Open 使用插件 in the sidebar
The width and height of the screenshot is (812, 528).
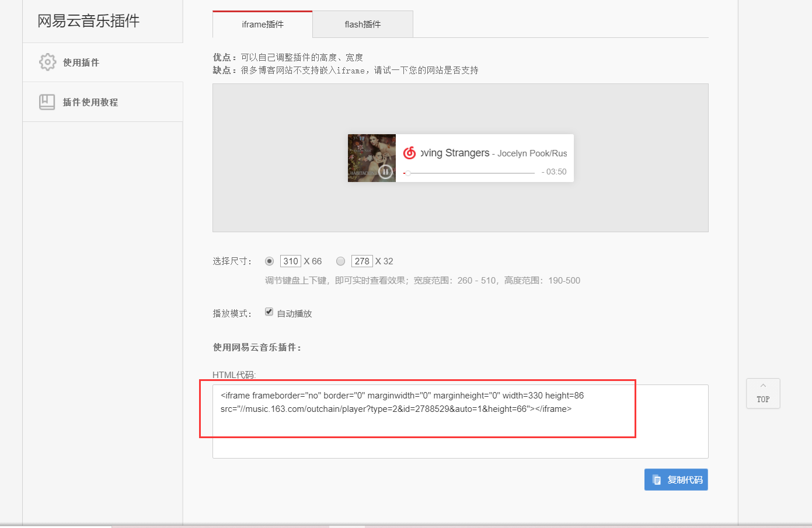[103, 62]
